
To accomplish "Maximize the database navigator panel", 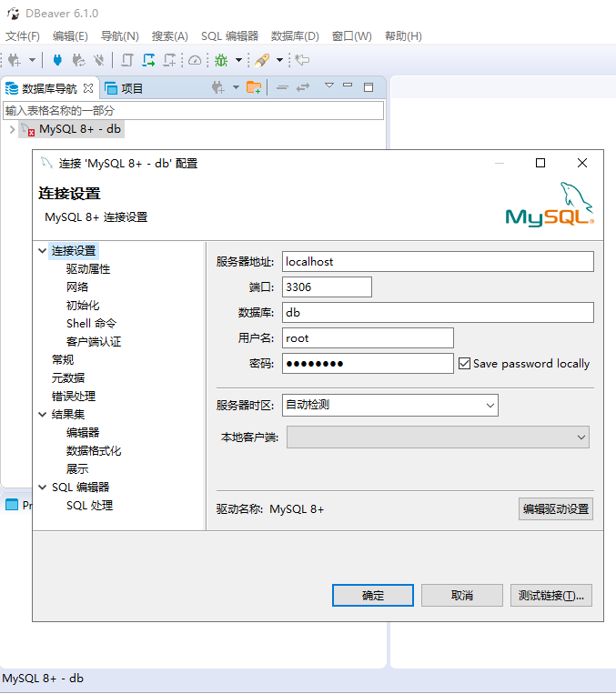I will (369, 87).
